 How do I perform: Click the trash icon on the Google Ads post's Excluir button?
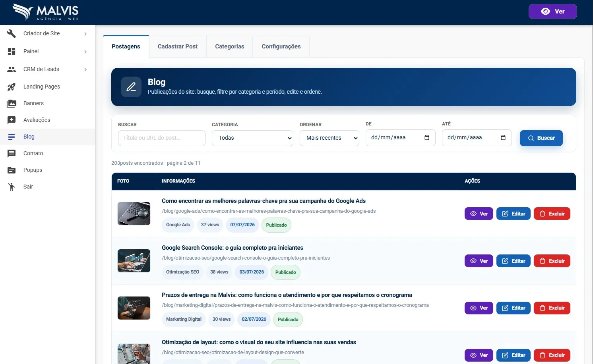[542, 214]
